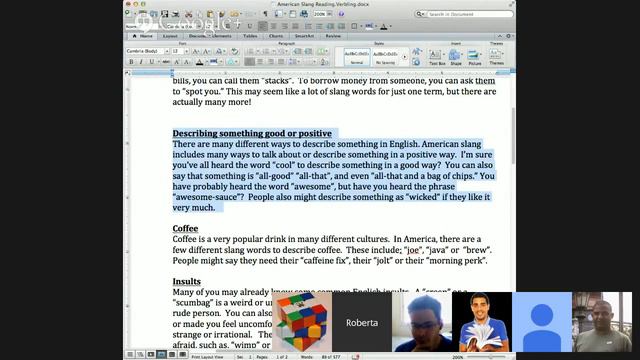The image size is (640, 360).
Task: Open the Shape dropdown arrow
Action: [462, 54]
